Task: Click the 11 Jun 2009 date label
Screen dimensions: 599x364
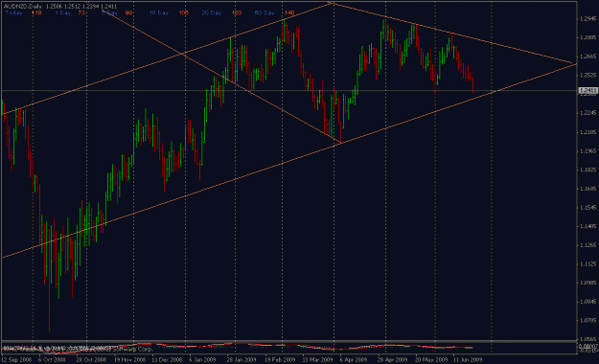Action: point(468,360)
